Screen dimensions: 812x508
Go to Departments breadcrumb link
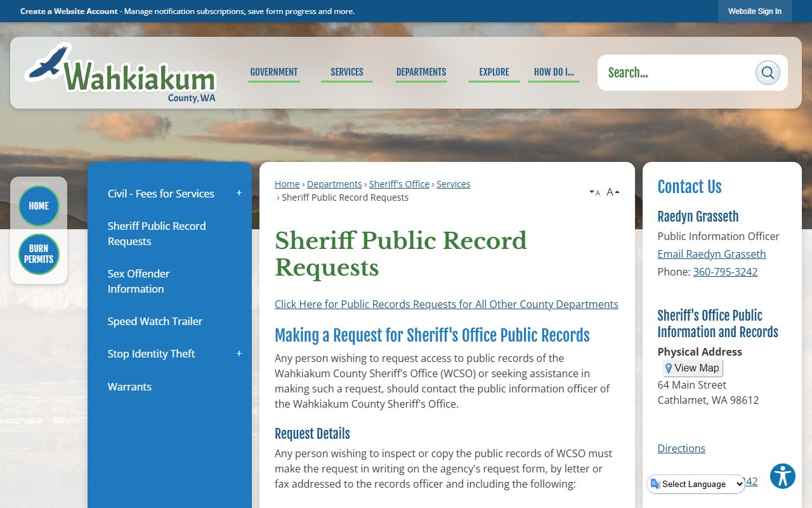[334, 184]
